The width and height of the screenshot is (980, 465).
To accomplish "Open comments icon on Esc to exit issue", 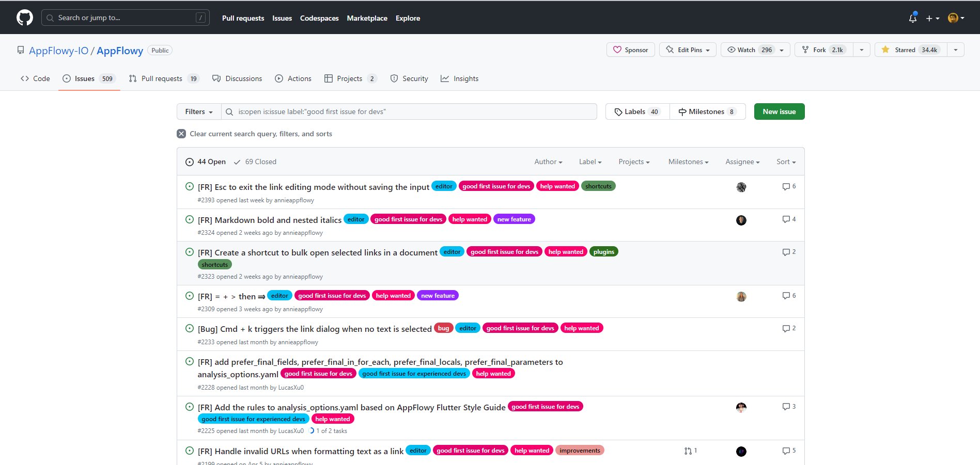I will (789, 186).
